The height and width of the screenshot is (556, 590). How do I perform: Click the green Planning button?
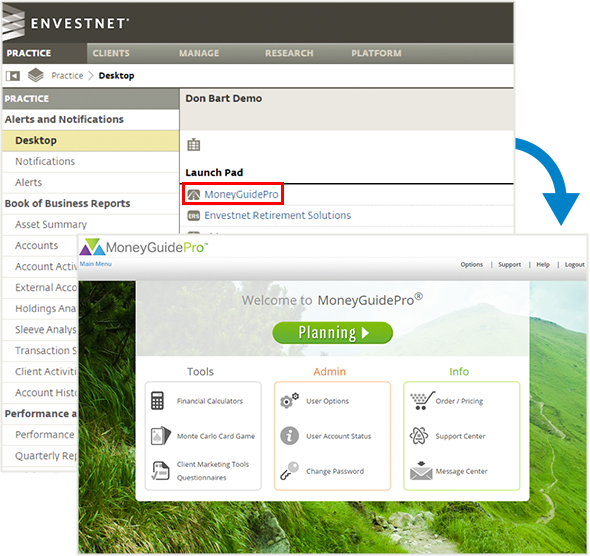333,333
